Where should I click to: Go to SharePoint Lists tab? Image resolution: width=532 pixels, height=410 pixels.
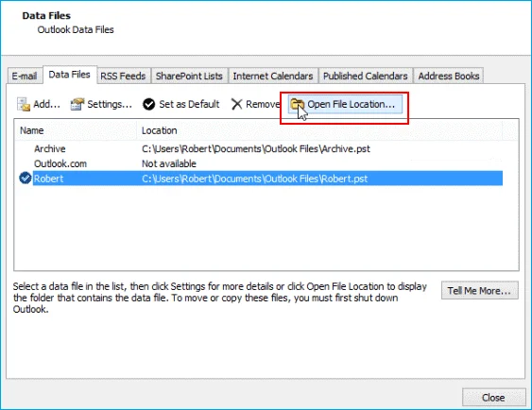tap(189, 76)
